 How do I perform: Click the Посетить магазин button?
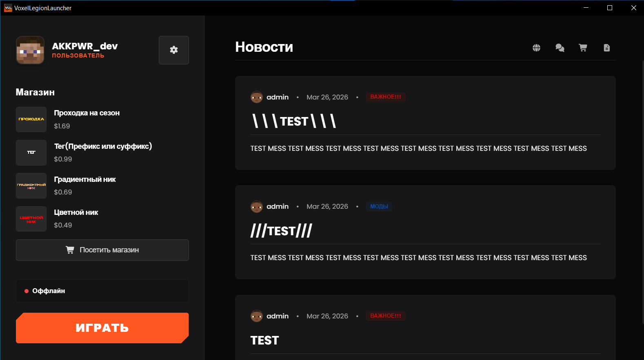tap(102, 250)
